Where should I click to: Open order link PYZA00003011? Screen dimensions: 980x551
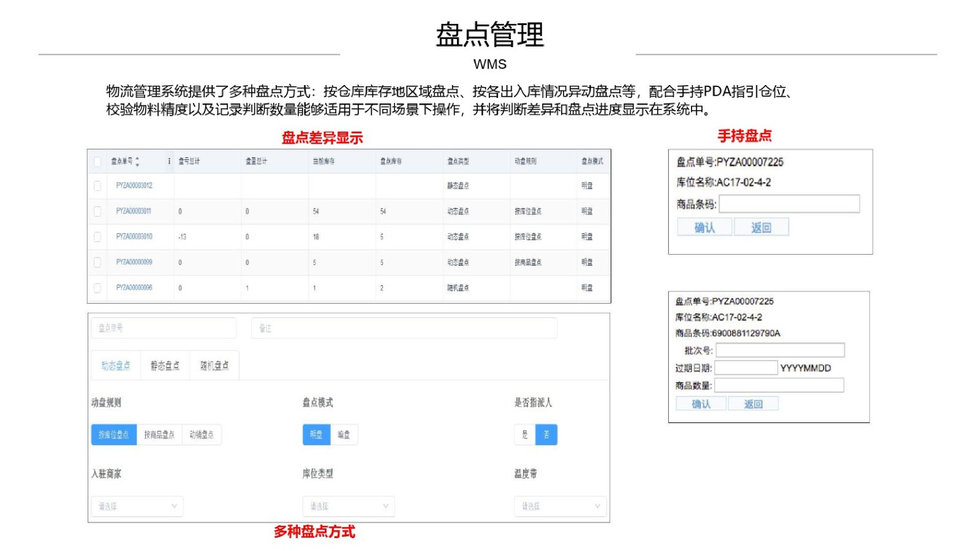134,211
